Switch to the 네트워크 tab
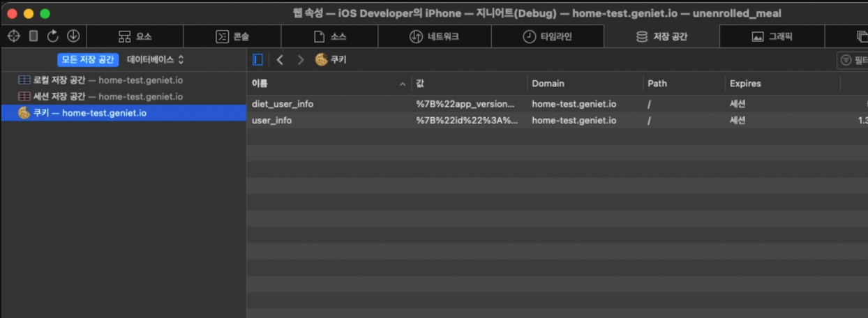868x318 pixels. pyautogui.click(x=434, y=37)
